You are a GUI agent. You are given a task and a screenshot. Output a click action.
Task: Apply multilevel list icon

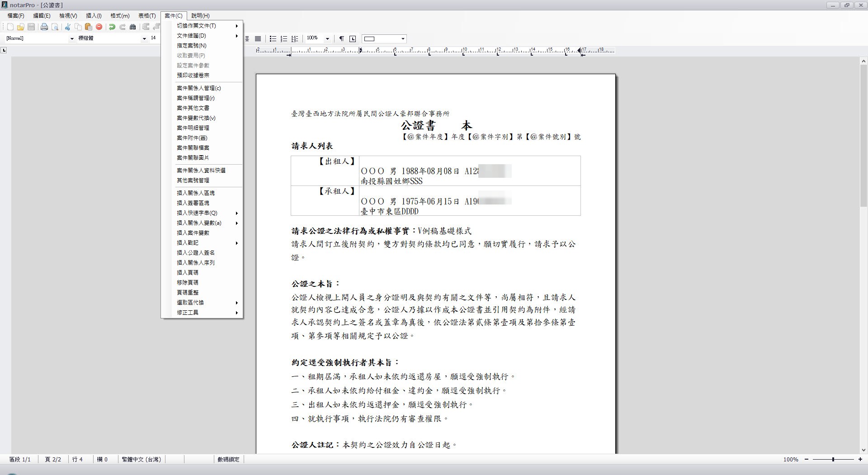[295, 39]
